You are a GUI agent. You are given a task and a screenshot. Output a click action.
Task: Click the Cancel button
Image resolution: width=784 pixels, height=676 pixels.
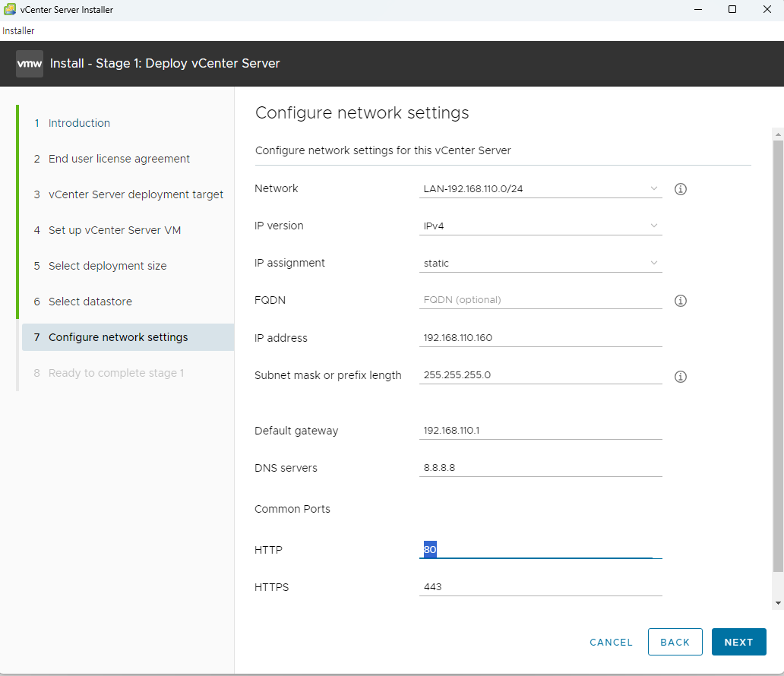[611, 642]
